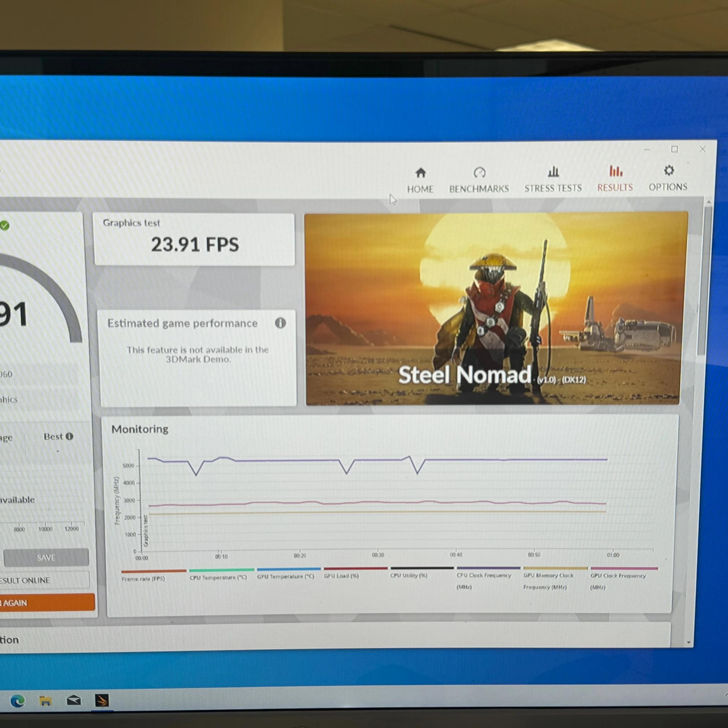
Task: Click the HOME menu label
Action: point(420,189)
